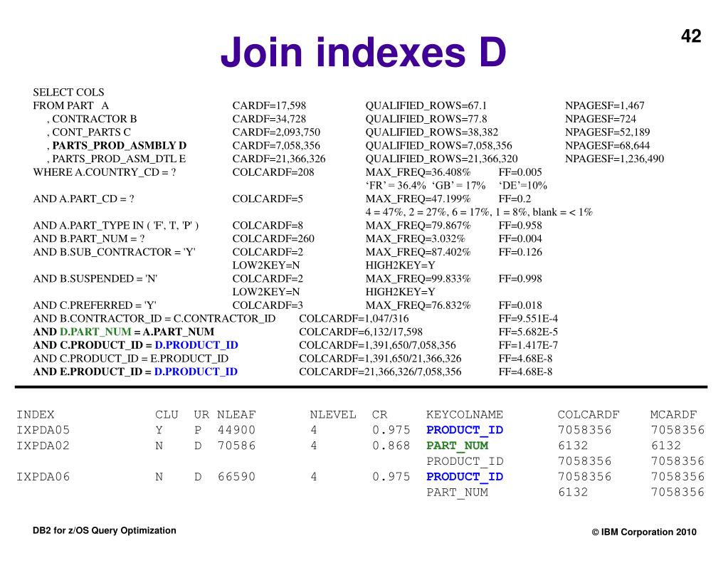Click 'MAX_FREQ=47.199%' text

pos(418,199)
